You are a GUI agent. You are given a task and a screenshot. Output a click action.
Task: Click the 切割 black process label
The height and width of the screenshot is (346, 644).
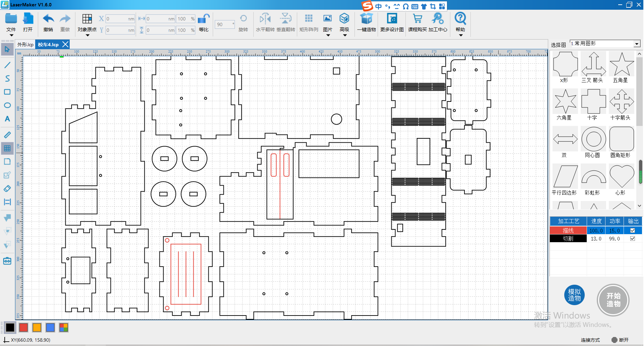coord(568,238)
